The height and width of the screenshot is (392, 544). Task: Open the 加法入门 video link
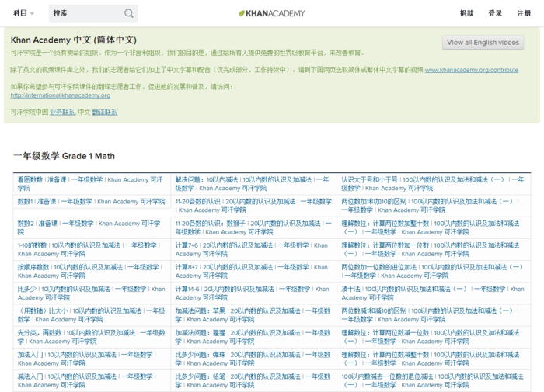pyautogui.click(x=87, y=359)
